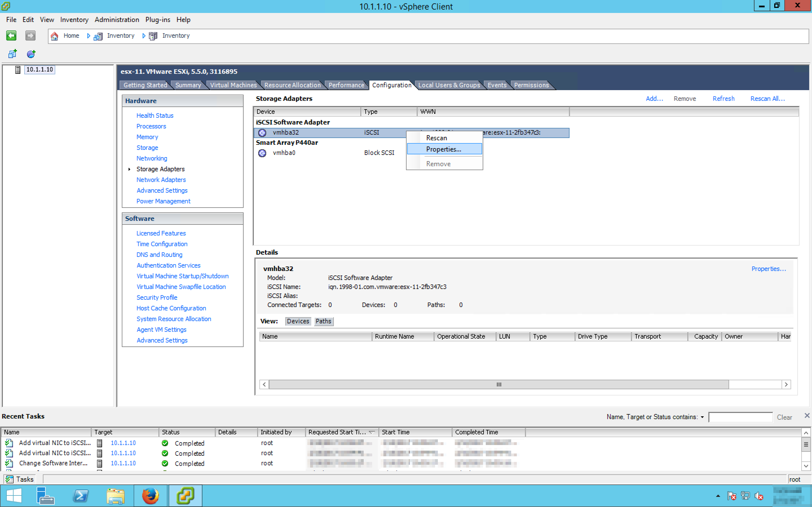Click the forward navigation arrow icon
Screen dimensions: 812x507
(30, 35)
